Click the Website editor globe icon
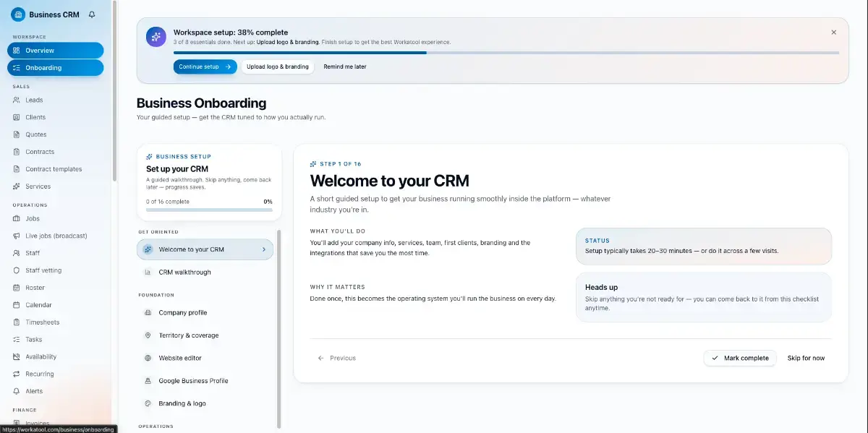 [x=148, y=359]
